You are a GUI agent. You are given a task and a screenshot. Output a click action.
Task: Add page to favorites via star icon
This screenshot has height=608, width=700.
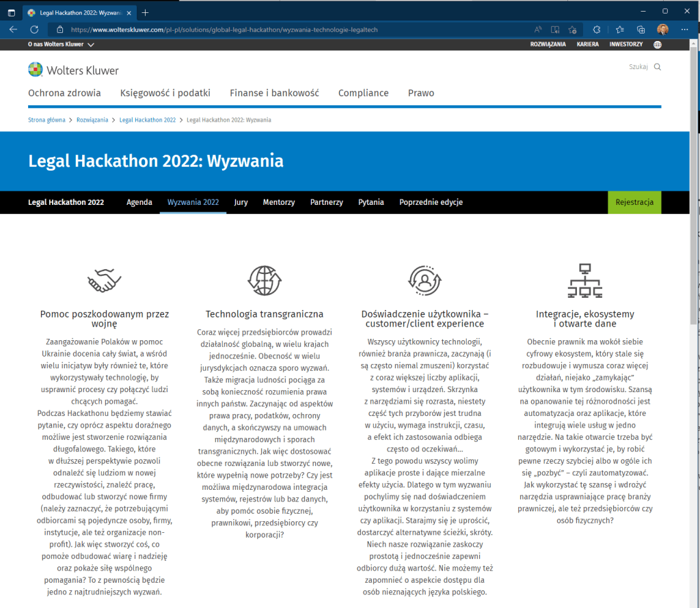(x=571, y=29)
